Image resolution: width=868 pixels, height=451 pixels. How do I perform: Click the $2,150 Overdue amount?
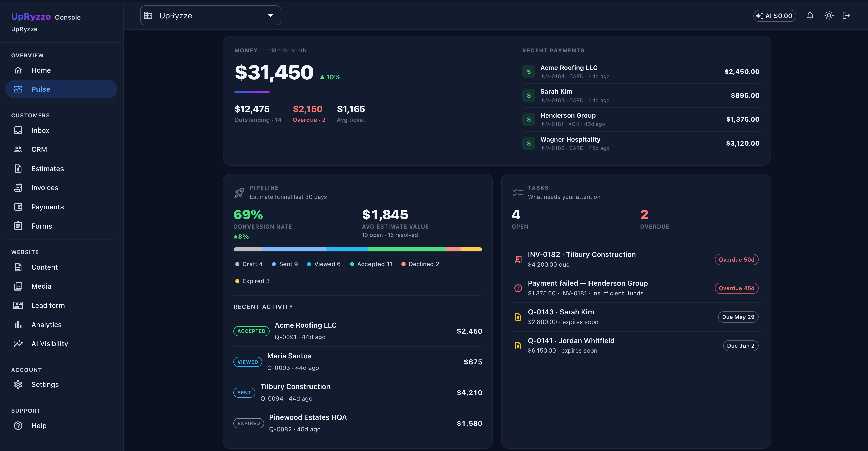(x=308, y=109)
